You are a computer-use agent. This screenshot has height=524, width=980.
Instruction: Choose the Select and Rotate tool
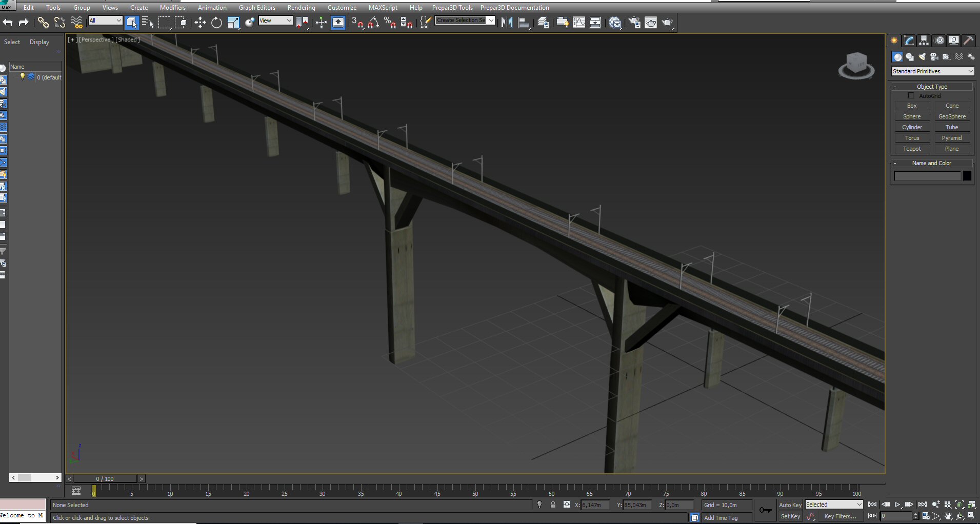pos(217,23)
